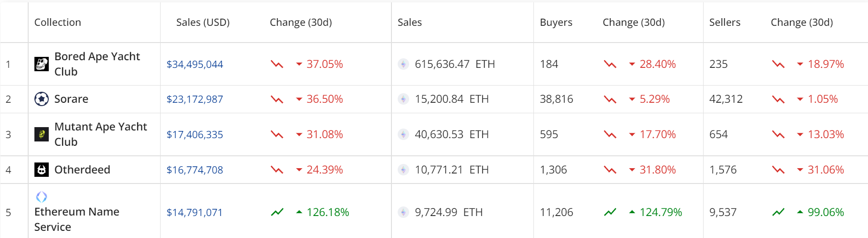Image resolution: width=868 pixels, height=238 pixels.
Task: Click the Otherdeed collection icon
Action: pyautogui.click(x=42, y=170)
